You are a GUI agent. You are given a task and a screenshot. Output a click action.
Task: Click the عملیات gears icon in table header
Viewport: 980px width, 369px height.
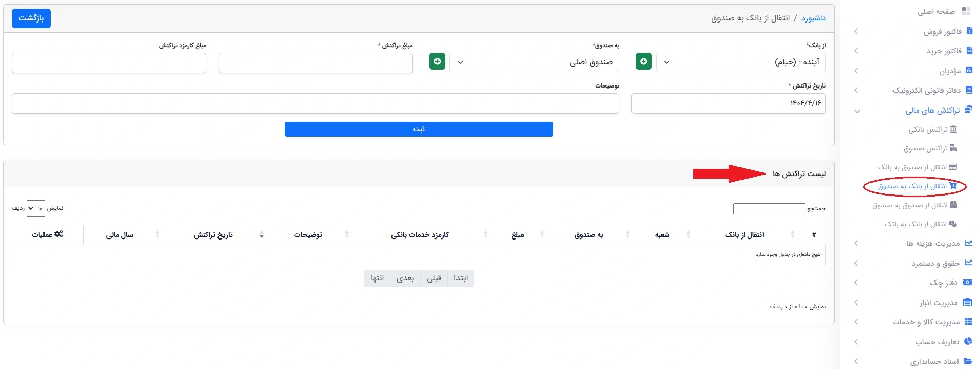pyautogui.click(x=59, y=234)
